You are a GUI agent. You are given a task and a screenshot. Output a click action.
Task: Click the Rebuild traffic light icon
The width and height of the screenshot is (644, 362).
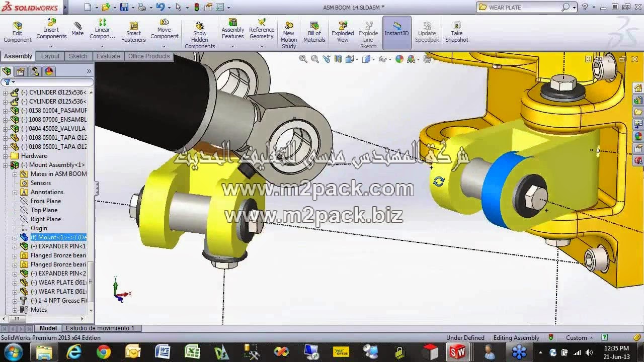click(196, 7)
